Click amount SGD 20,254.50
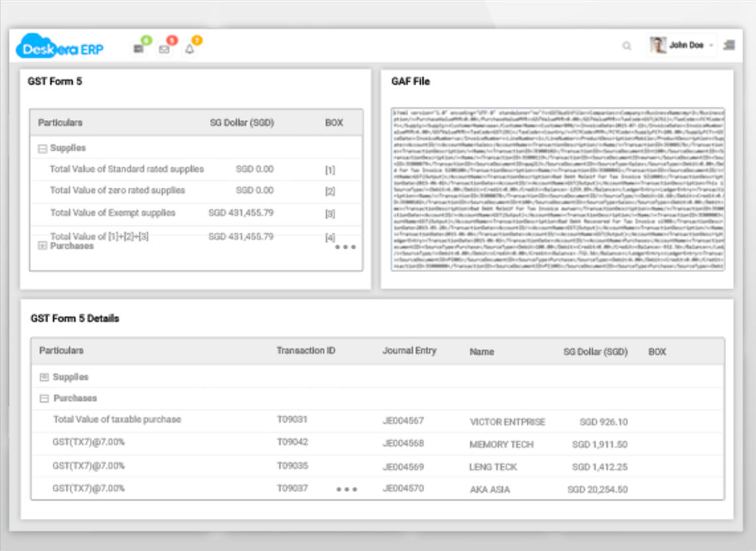Image resolution: width=756 pixels, height=551 pixels. coord(597,489)
